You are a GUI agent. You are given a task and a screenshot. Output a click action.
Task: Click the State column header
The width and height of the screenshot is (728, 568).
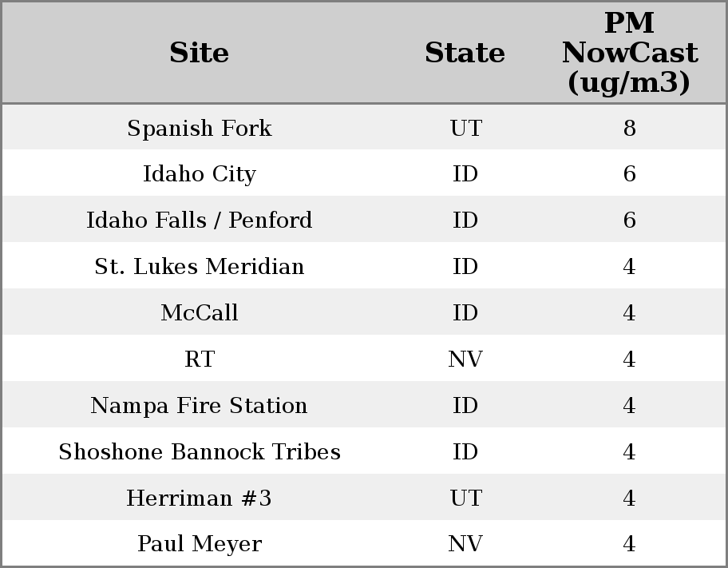coord(465,54)
